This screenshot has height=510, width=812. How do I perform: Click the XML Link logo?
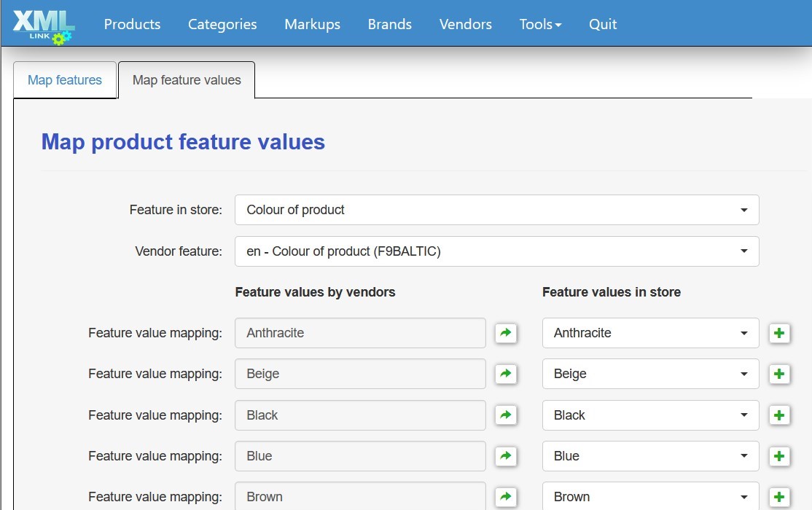coord(44,27)
